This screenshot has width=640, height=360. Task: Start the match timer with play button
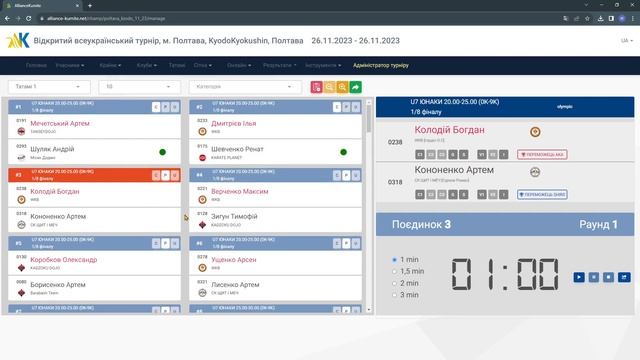coord(579,277)
